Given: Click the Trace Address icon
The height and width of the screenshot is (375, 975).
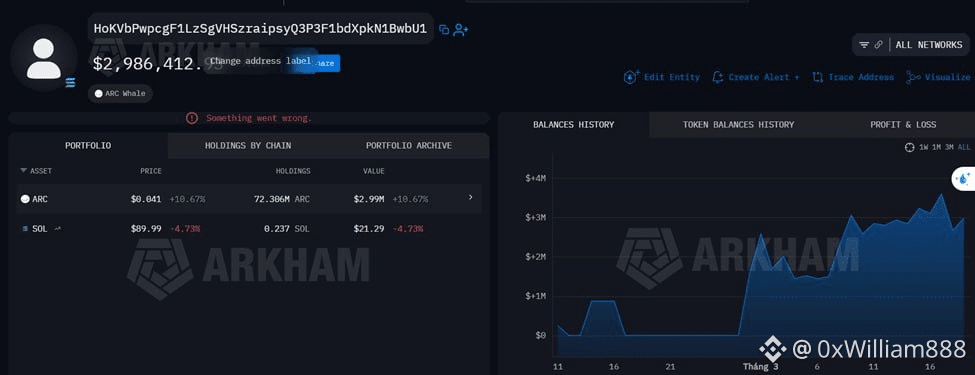Looking at the screenshot, I should click(818, 77).
